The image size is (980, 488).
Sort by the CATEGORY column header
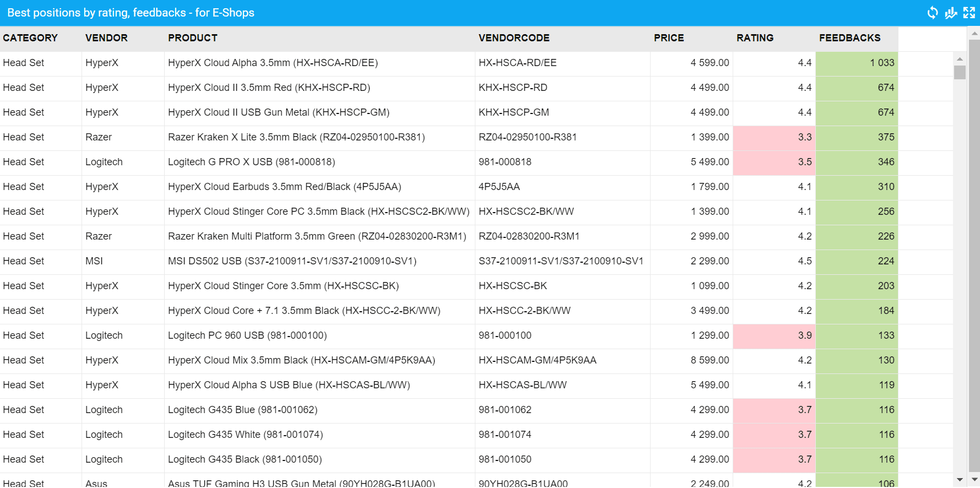[30, 38]
